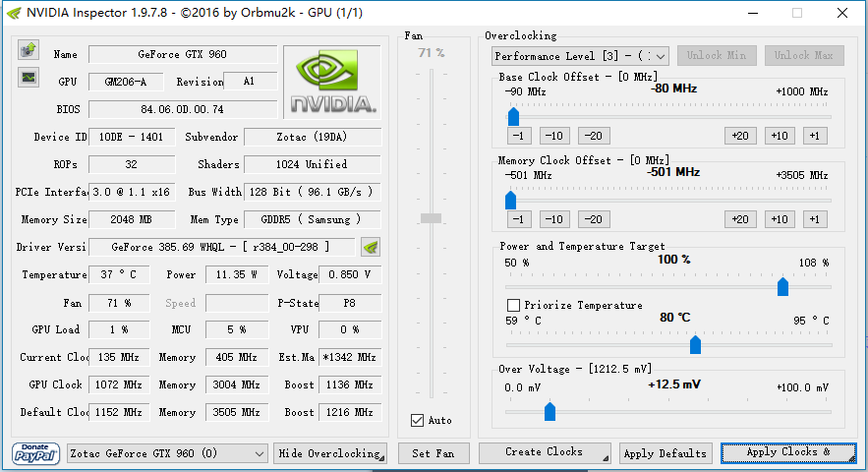Click Base Clock Offset +1 button
The width and height of the screenshot is (868, 472).
click(x=815, y=136)
